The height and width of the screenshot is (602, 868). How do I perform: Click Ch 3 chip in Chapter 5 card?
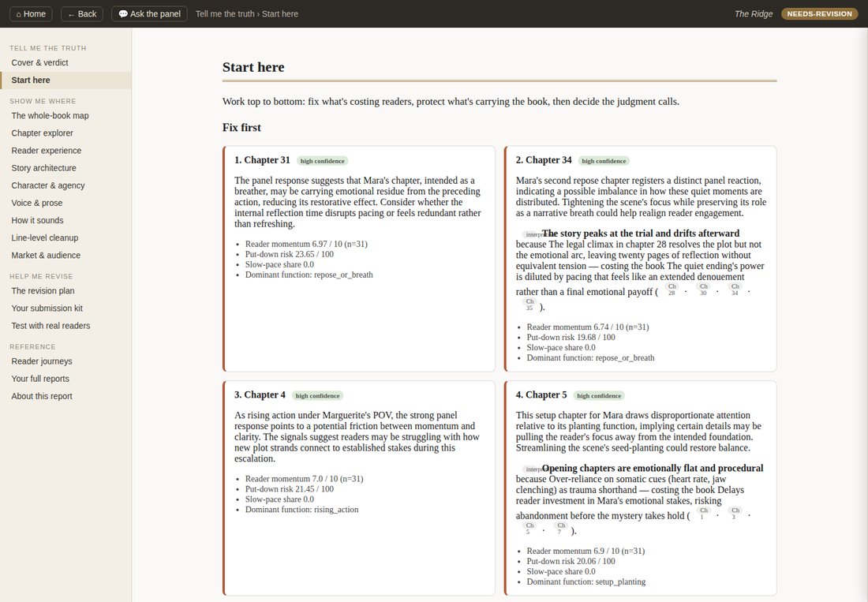735,514
